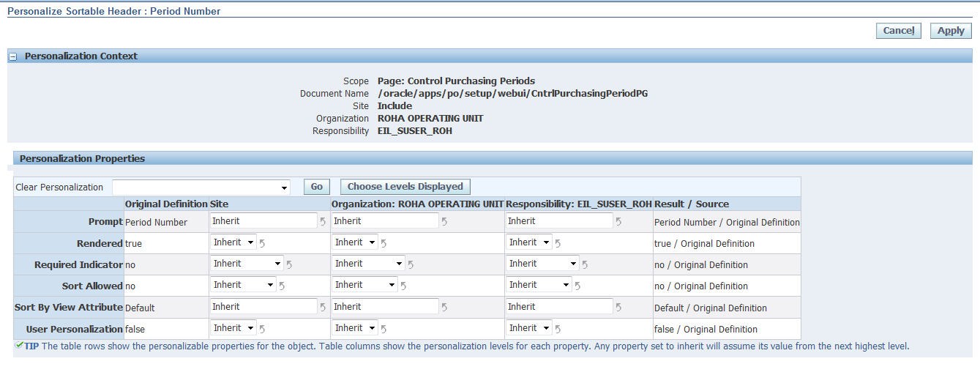Open Sort Allowed dropdown for Organization
The image size is (980, 375).
364,285
